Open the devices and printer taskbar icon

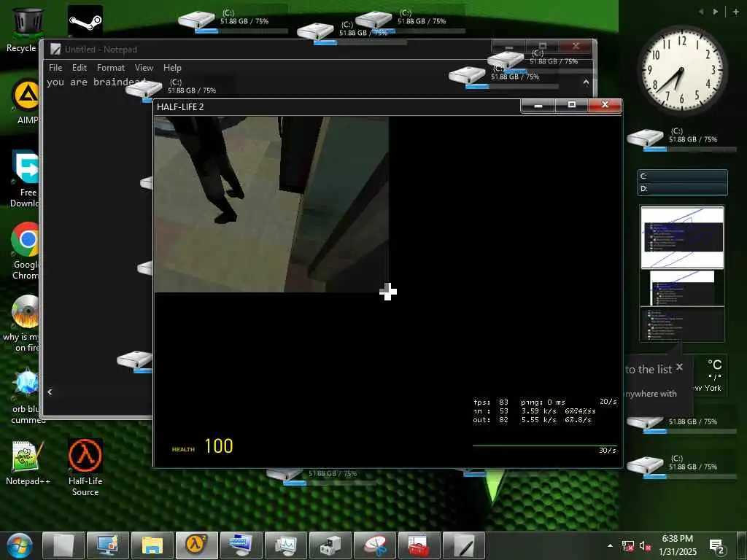pyautogui.click(x=330, y=545)
